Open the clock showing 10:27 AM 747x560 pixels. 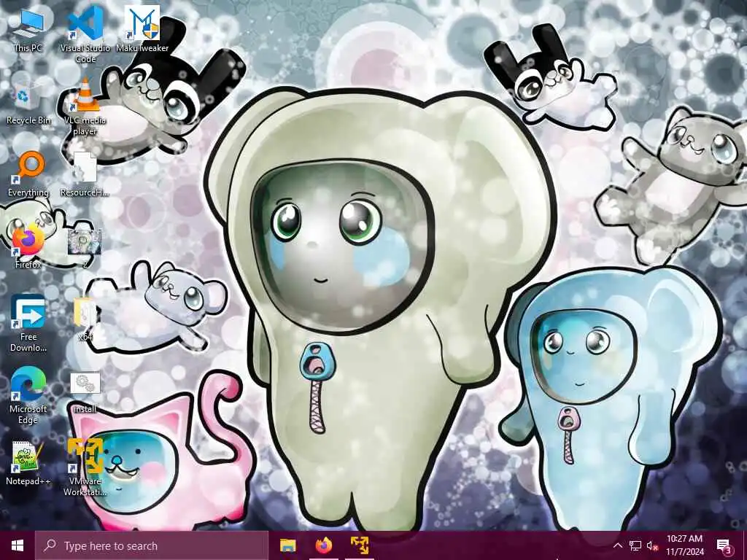coord(684,545)
